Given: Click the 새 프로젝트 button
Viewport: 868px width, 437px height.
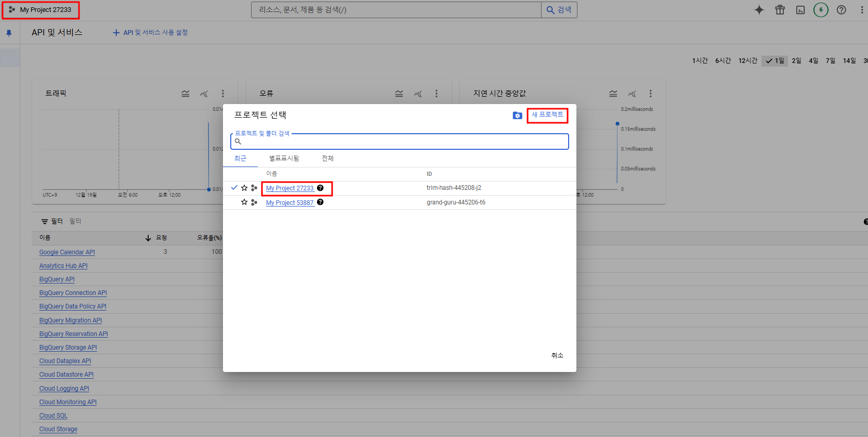Looking at the screenshot, I should click(x=547, y=115).
